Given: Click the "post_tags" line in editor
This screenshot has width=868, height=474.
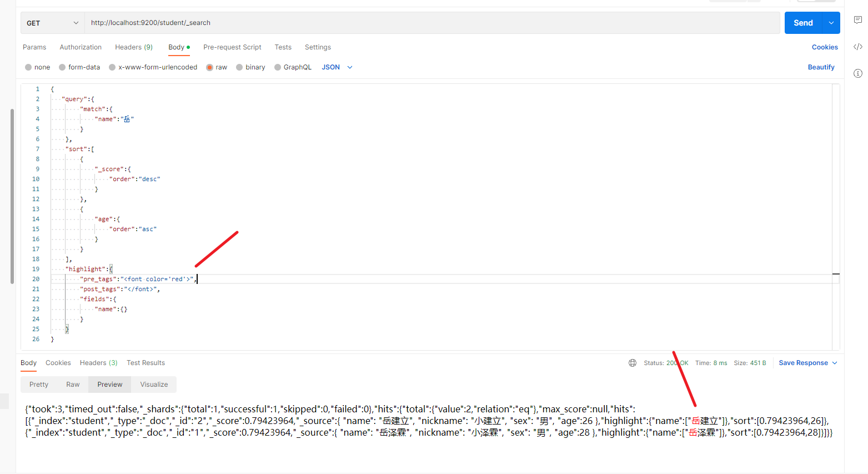Looking at the screenshot, I should point(120,289).
